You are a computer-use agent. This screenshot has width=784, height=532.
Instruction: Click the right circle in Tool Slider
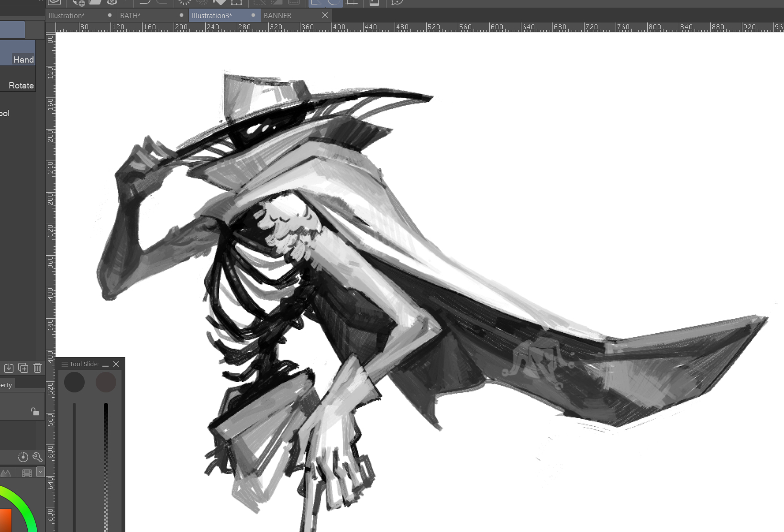(x=106, y=382)
